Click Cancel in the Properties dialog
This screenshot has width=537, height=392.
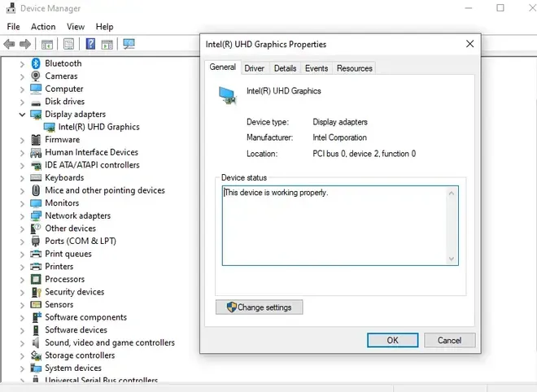(449, 340)
